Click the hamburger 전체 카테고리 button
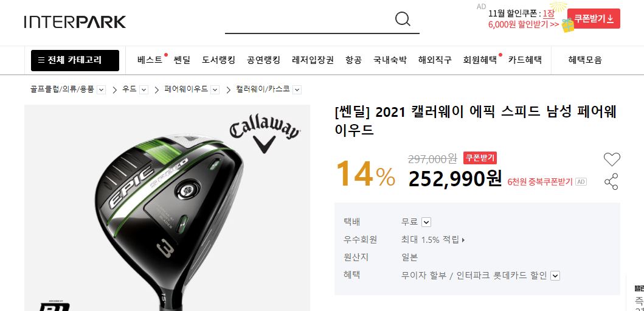644x311 pixels. pyautogui.click(x=75, y=60)
